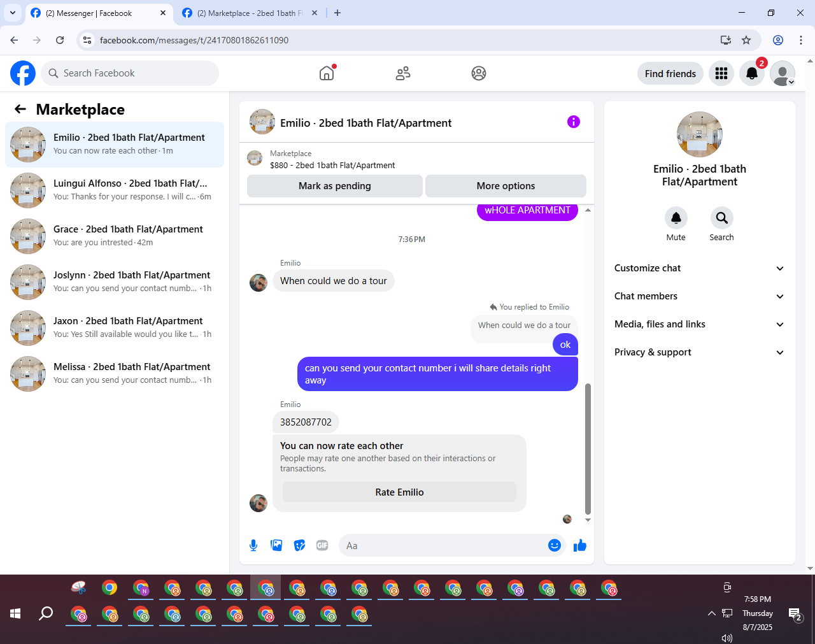Click the Facebook logo icon

point(23,73)
